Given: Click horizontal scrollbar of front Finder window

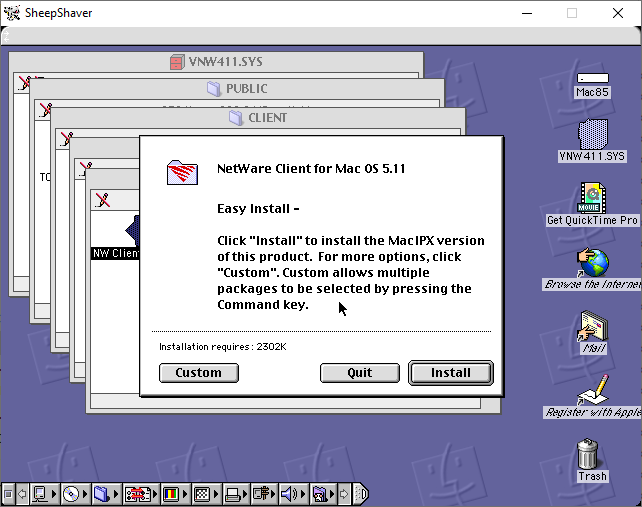Looking at the screenshot, I should [x=285, y=402].
